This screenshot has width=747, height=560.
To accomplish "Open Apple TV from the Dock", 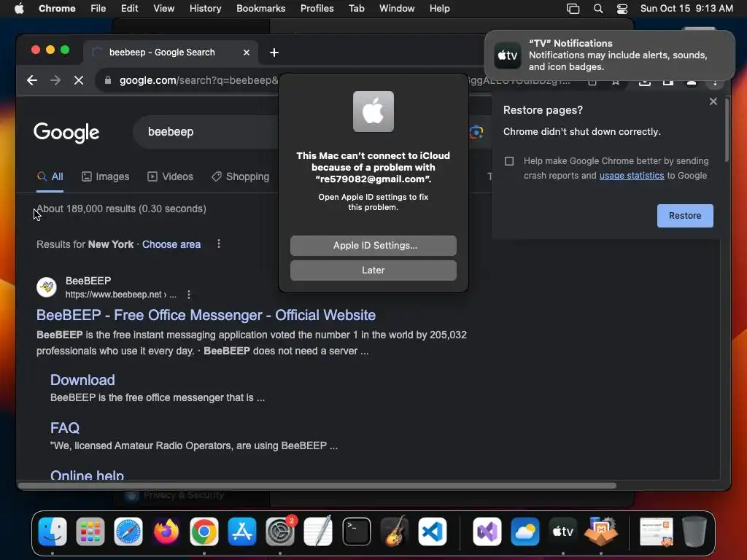I will click(x=562, y=532).
